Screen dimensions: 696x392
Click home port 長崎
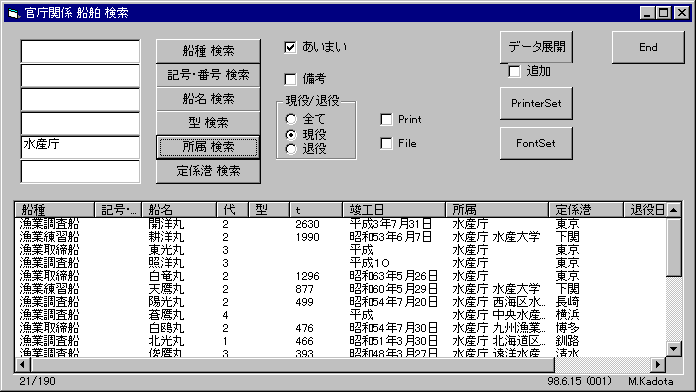pos(567,302)
